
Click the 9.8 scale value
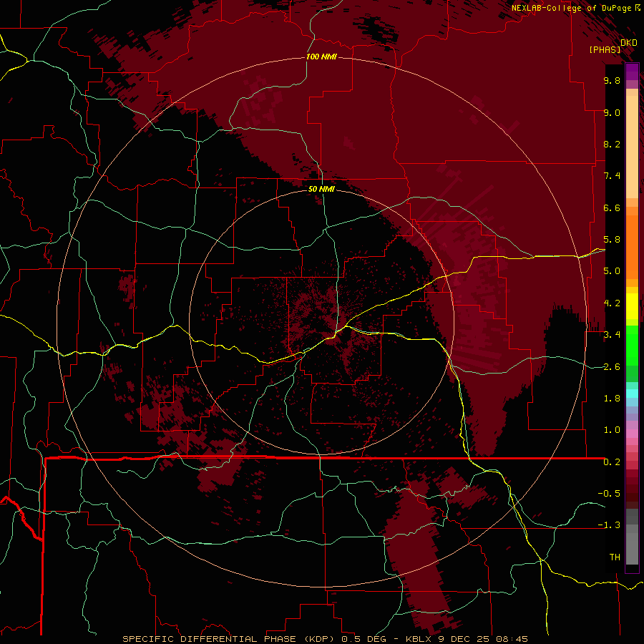(x=612, y=80)
